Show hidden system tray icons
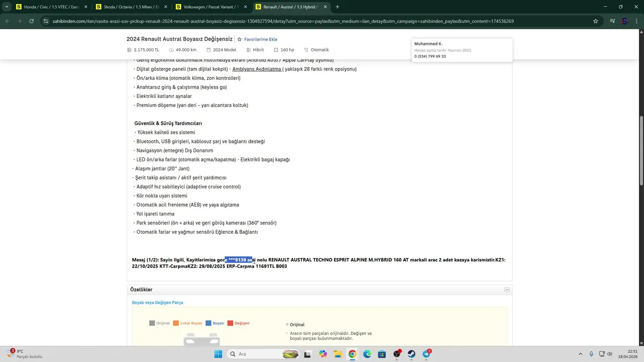The width and height of the screenshot is (644, 362). coord(581,354)
